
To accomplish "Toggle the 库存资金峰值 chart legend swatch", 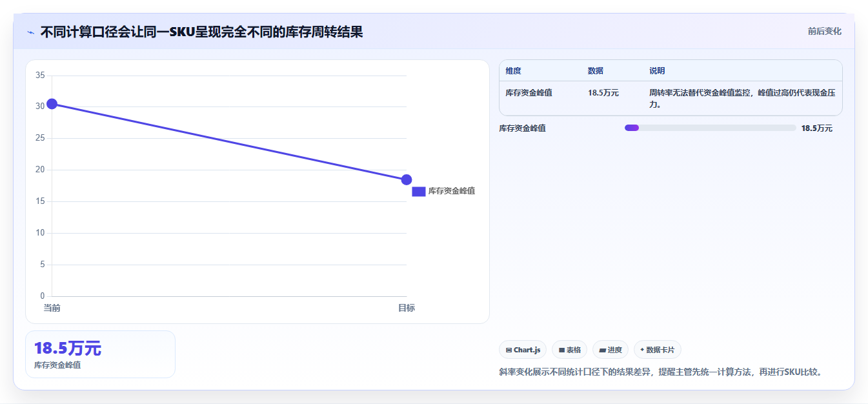I will [x=418, y=191].
